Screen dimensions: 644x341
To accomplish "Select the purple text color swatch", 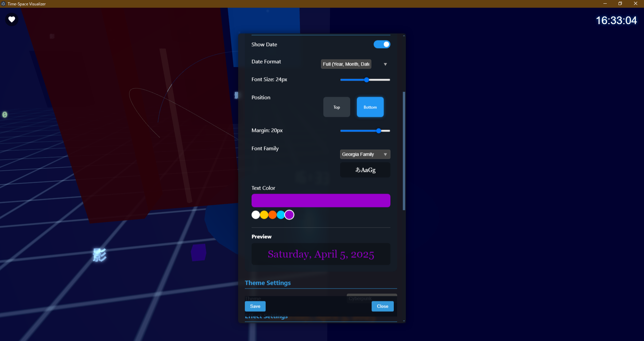I will click(x=289, y=215).
